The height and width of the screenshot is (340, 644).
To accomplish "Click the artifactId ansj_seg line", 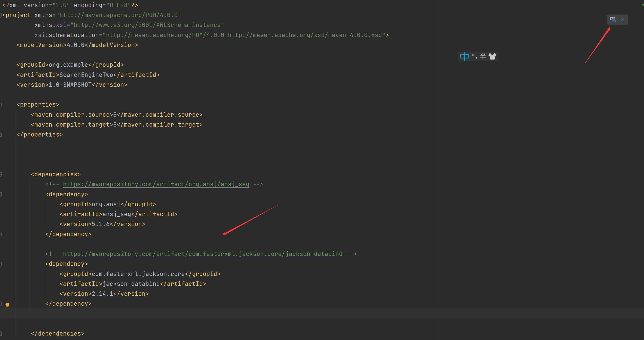I will 118,214.
